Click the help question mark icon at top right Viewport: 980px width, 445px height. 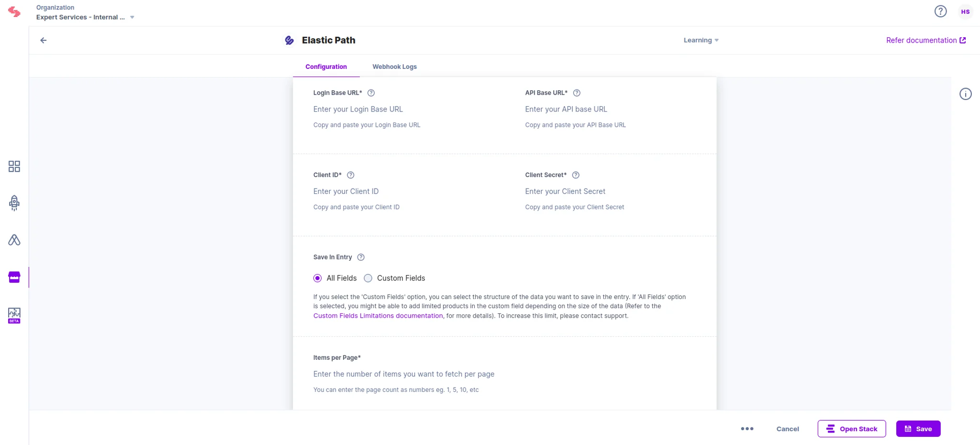coord(940,11)
